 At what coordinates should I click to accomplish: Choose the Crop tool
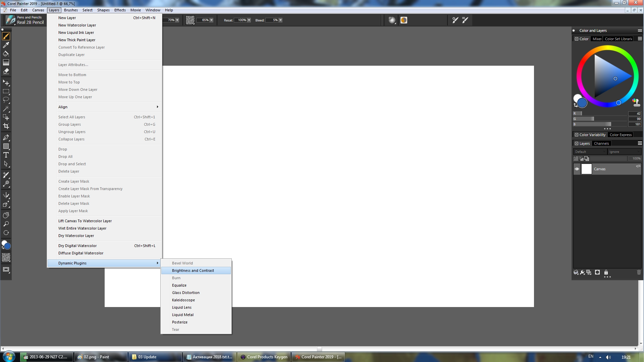click(x=6, y=126)
